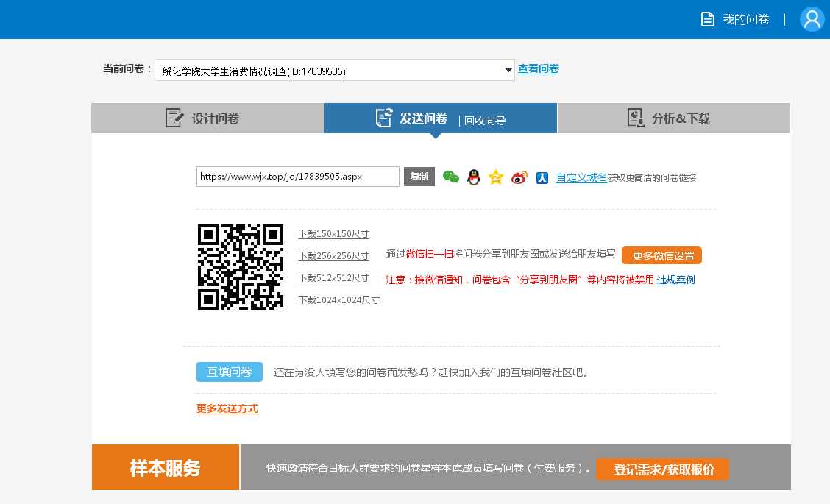The height and width of the screenshot is (504, 830).
Task: Click the 复制 copy button
Action: (x=419, y=177)
